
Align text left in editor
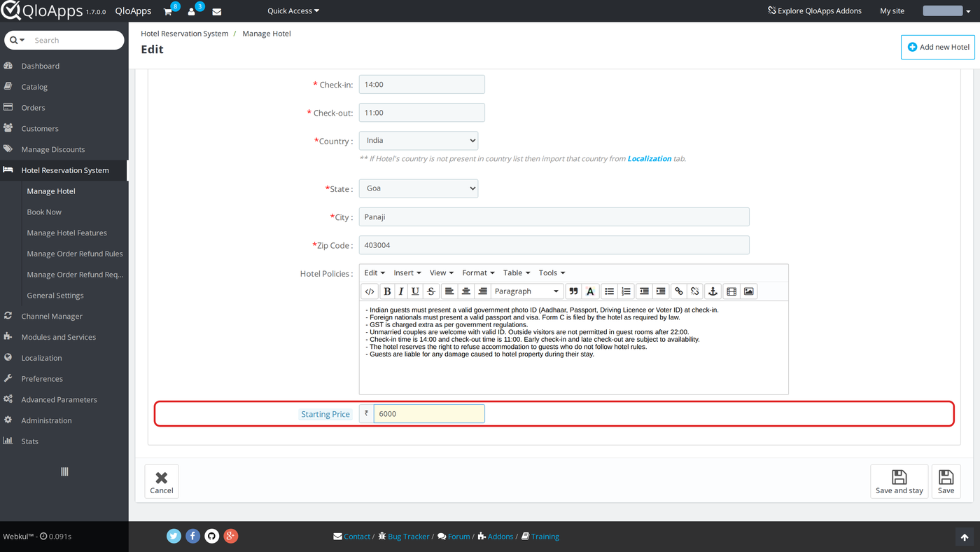click(449, 291)
